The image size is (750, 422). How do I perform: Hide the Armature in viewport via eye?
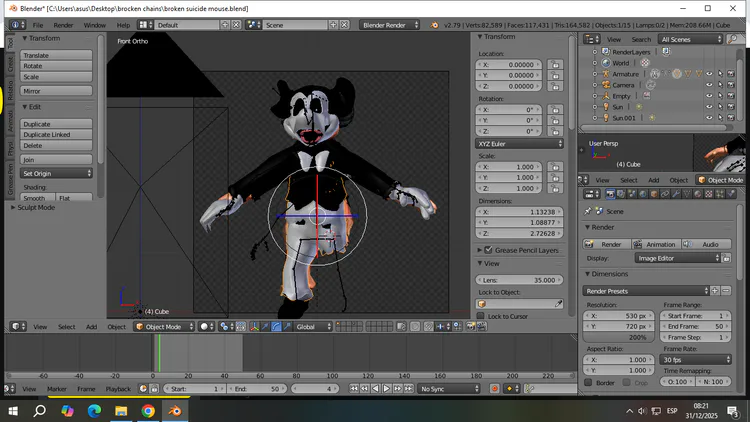pos(709,74)
